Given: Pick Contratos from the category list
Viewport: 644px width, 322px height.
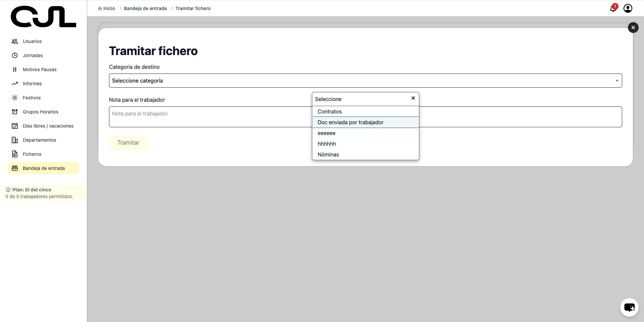Looking at the screenshot, I should (x=329, y=111).
